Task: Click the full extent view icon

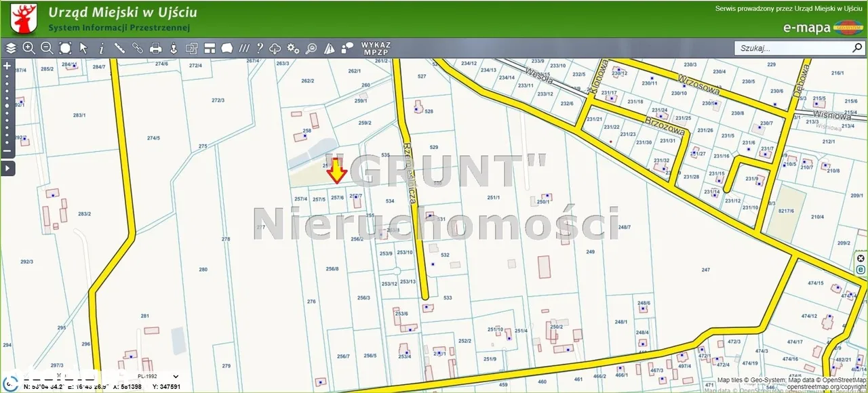Action: pos(65,48)
